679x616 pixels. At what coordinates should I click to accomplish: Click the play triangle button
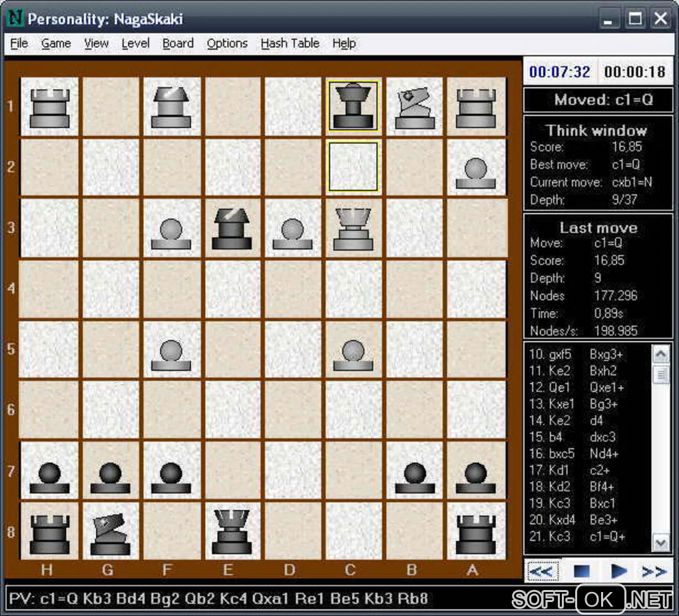pos(618,571)
